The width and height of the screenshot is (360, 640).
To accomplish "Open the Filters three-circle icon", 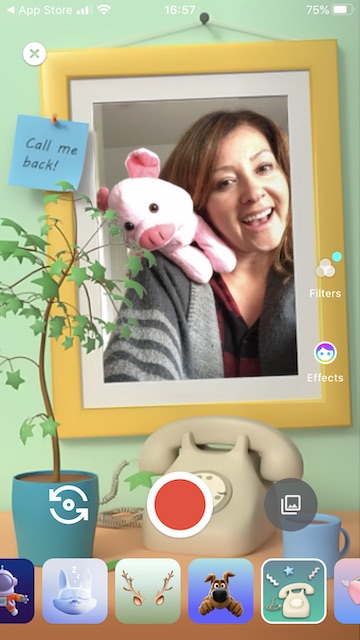I will 325,267.
